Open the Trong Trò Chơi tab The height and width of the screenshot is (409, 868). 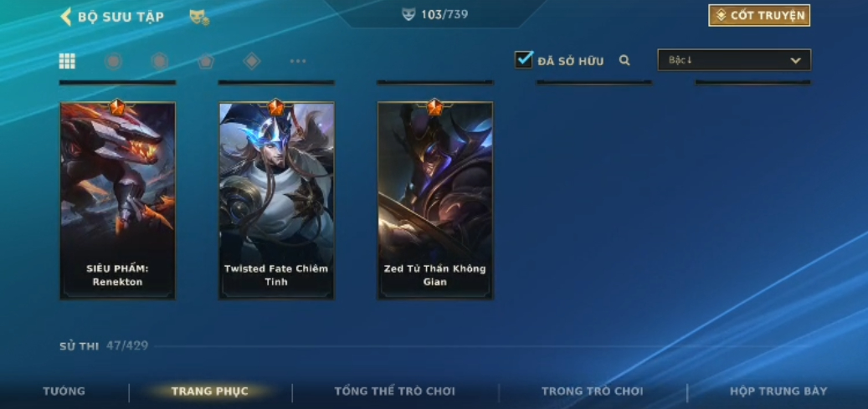click(593, 391)
